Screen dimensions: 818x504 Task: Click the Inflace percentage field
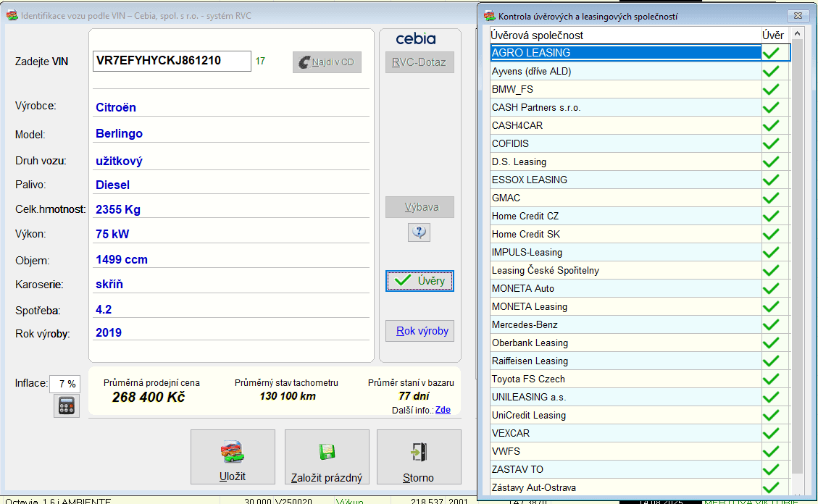[64, 384]
